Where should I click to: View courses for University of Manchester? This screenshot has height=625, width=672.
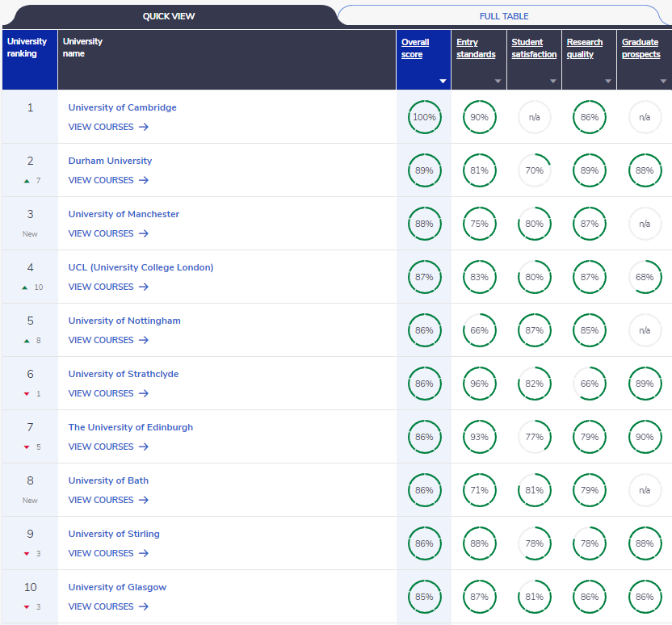[x=108, y=233]
